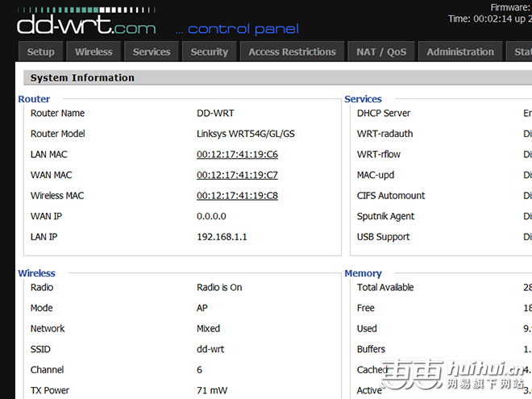Open the Access Restrictions tab

click(x=292, y=52)
